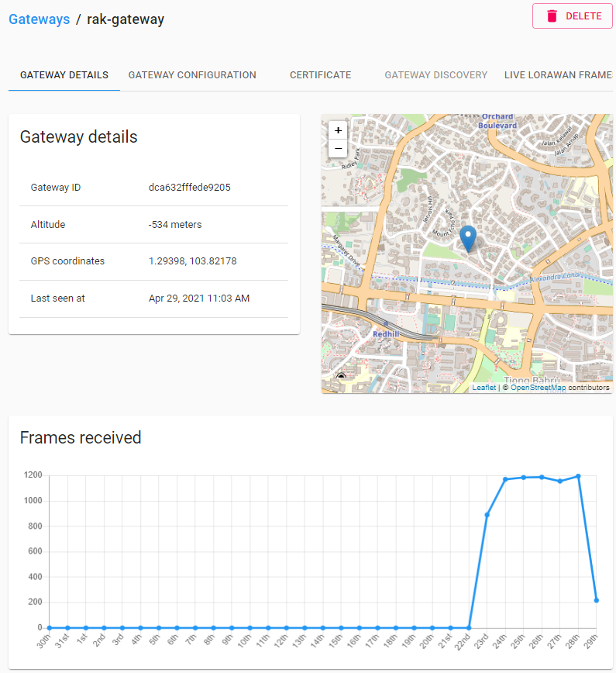
Task: Open the Gateway Configuration tab
Action: (192, 75)
